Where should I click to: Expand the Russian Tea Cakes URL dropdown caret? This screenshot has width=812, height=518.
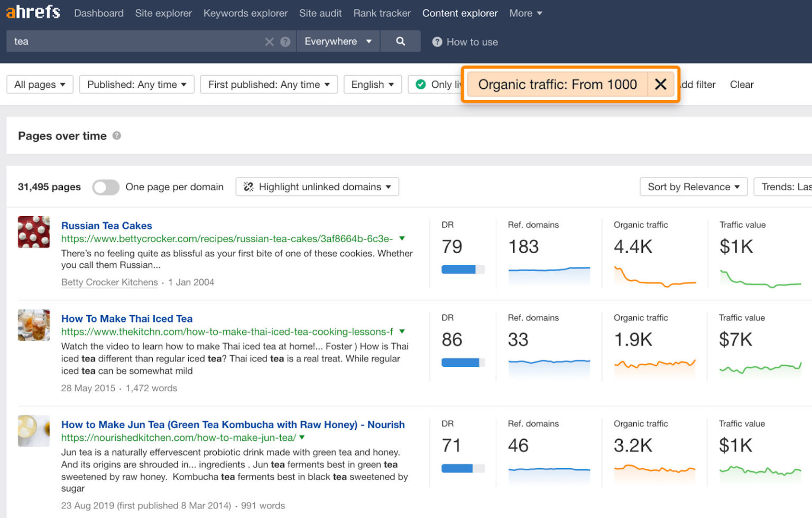point(402,238)
